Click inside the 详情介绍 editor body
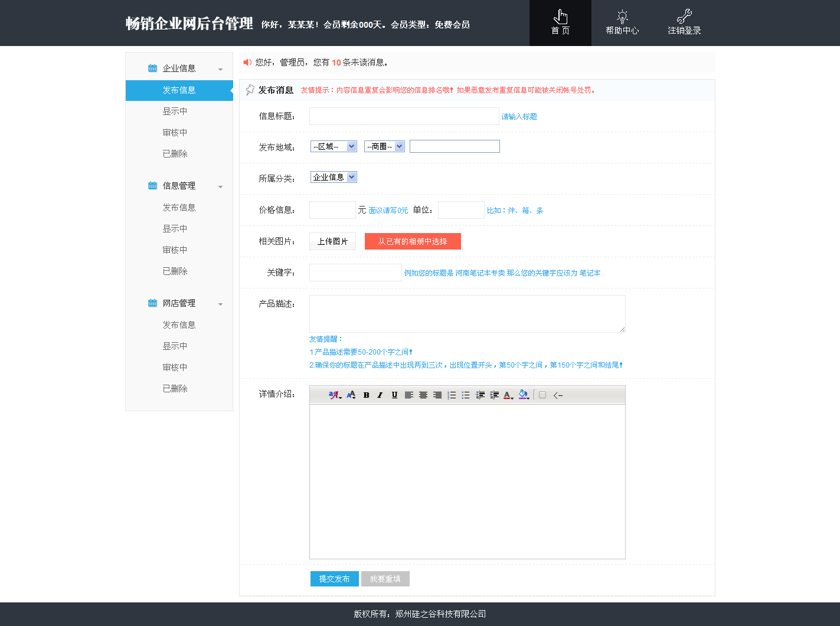 coord(468,481)
